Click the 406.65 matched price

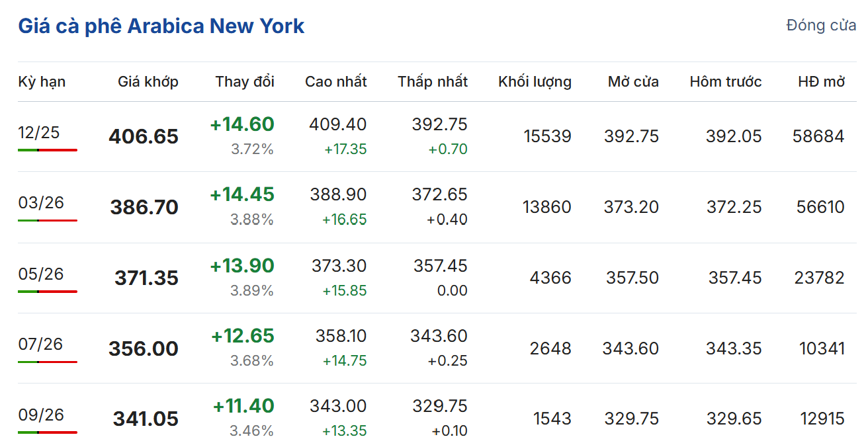point(144,137)
